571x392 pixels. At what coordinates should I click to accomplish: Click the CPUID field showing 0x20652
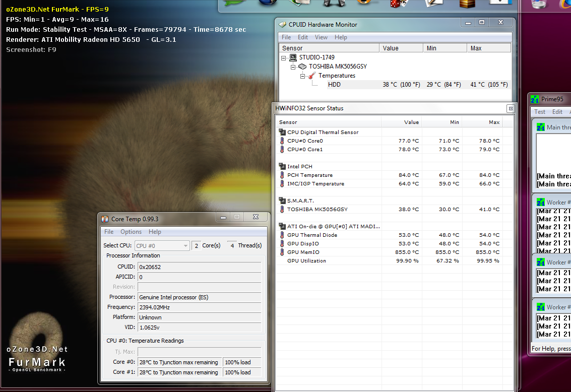pos(200,267)
